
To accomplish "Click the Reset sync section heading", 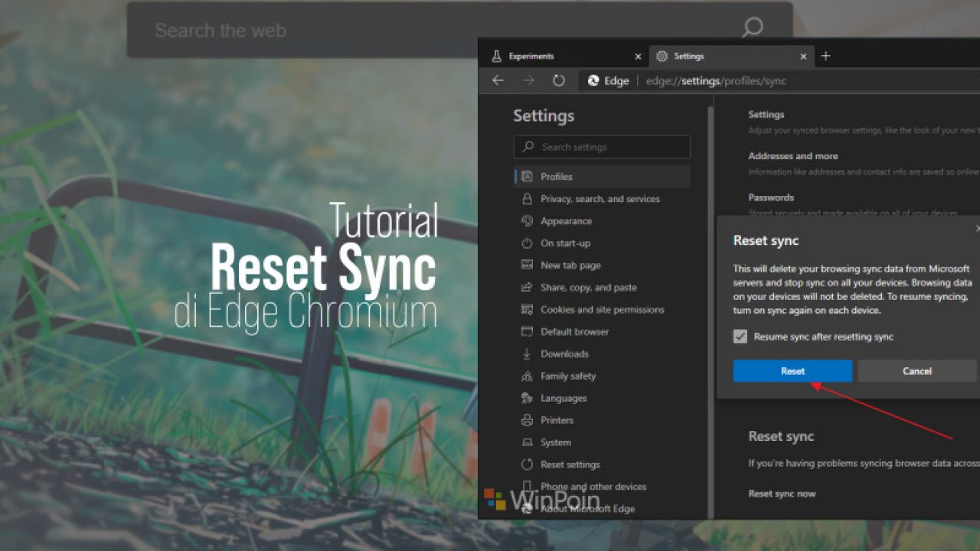I will point(781,436).
